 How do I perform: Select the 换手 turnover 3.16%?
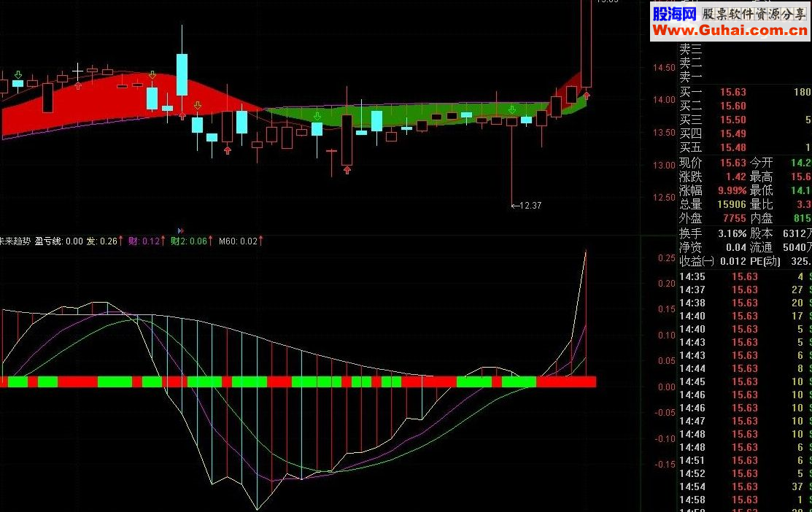pyautogui.click(x=732, y=234)
